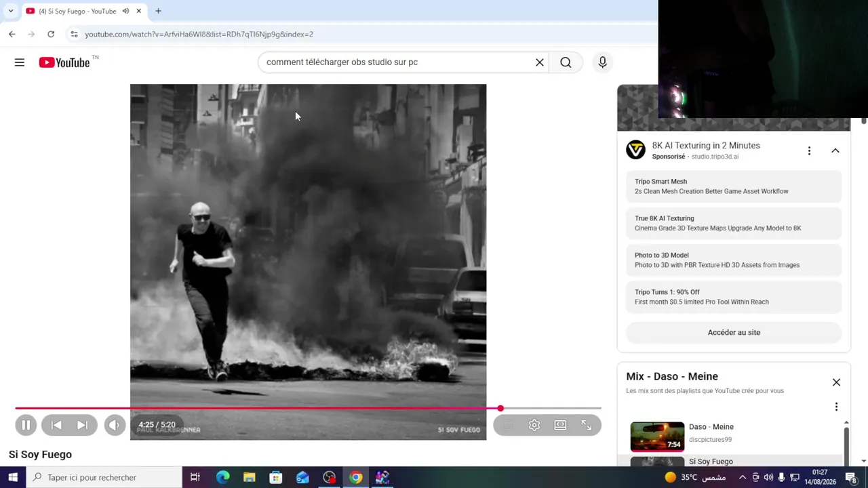
Task: Open the taskbar clock and calendar
Action: 819,477
